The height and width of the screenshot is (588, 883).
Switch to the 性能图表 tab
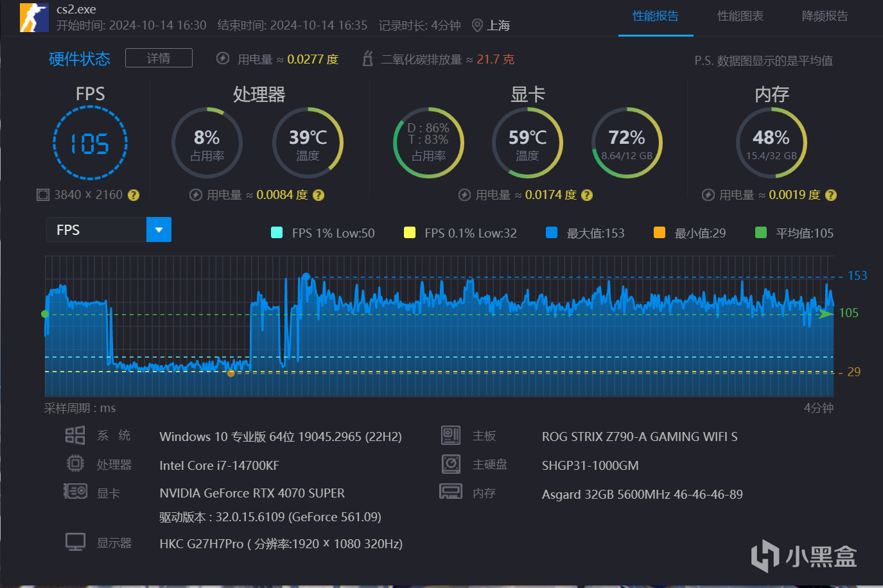(740, 16)
